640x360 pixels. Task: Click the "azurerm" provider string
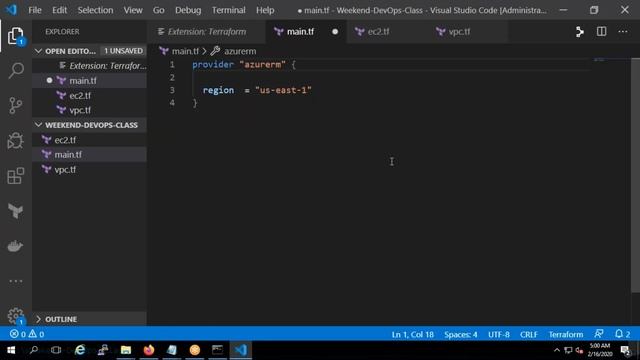coord(262,64)
